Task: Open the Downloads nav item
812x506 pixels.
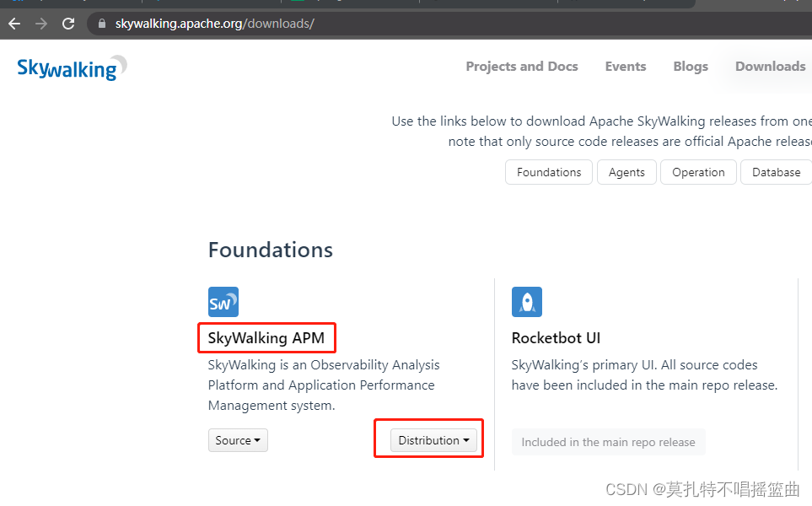Action: pyautogui.click(x=770, y=67)
